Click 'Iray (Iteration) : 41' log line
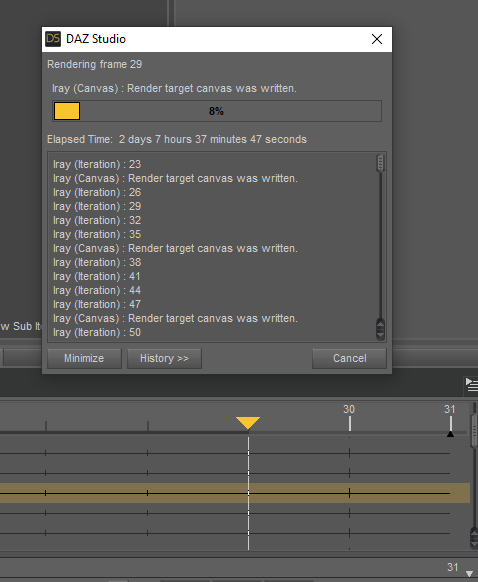Image resolution: width=478 pixels, height=582 pixels. (96, 276)
